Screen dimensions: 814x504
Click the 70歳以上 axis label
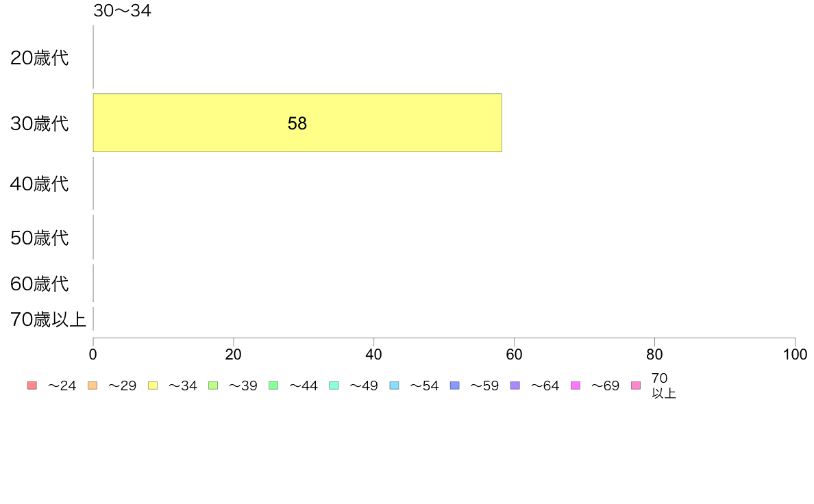point(48,319)
